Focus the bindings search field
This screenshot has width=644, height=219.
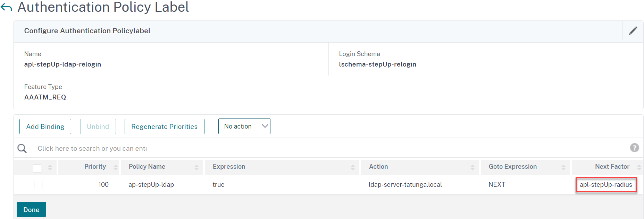coord(92,148)
